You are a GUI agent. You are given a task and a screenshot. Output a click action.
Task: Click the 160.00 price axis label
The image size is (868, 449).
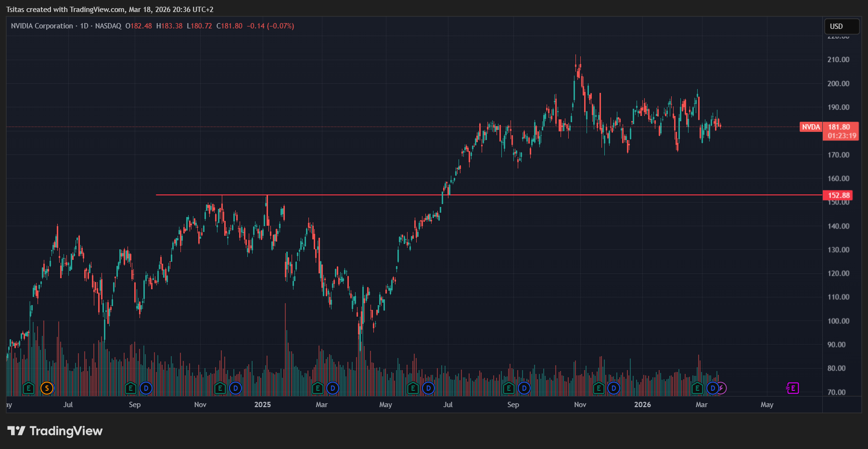[x=838, y=179]
